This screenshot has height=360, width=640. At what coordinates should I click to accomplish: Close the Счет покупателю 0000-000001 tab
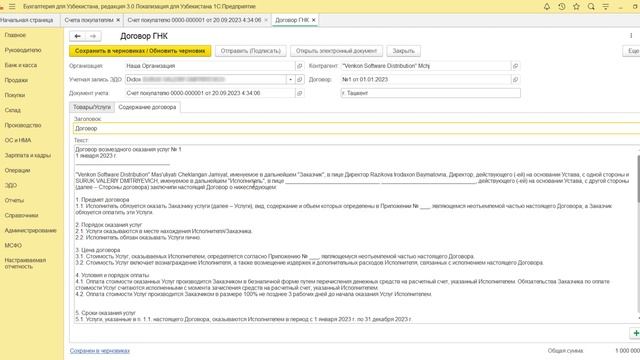[x=266, y=20]
